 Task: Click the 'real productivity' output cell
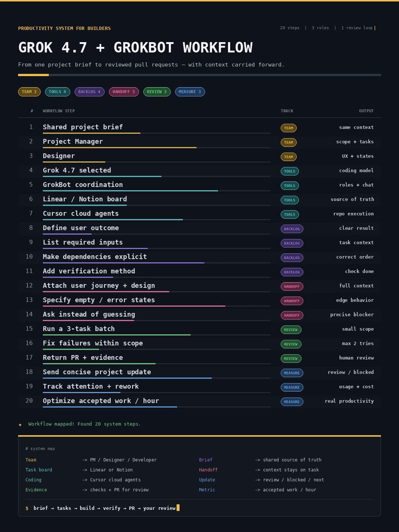coord(349,401)
